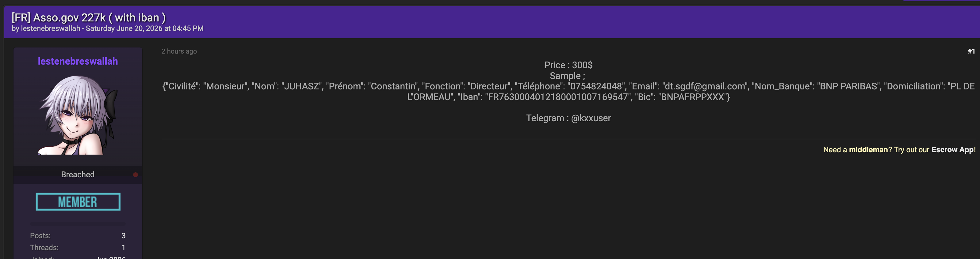
Task: Open the Escrow App link
Action: click(x=952, y=150)
